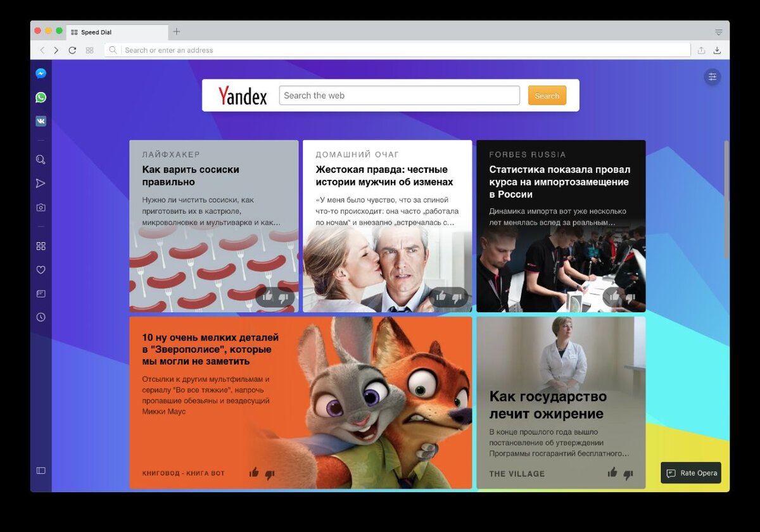Click the share icon in the toolbar
The image size is (760, 532).
(701, 50)
